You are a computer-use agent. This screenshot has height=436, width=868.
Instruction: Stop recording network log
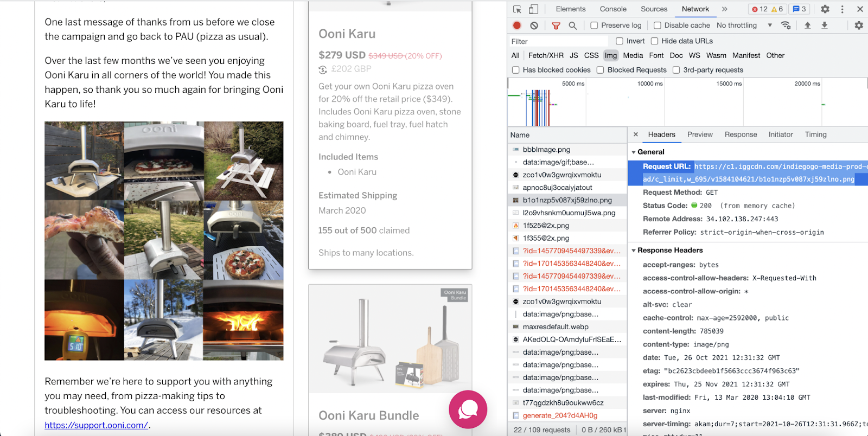[517, 25]
